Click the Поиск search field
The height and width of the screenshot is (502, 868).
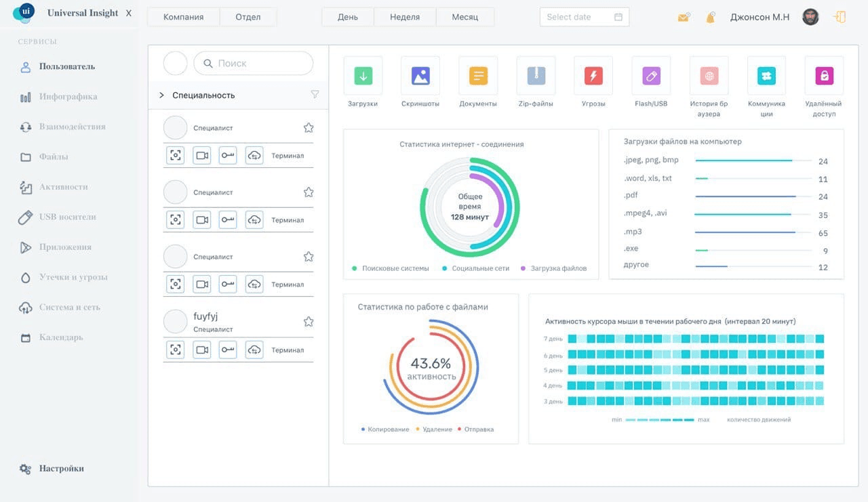(254, 63)
